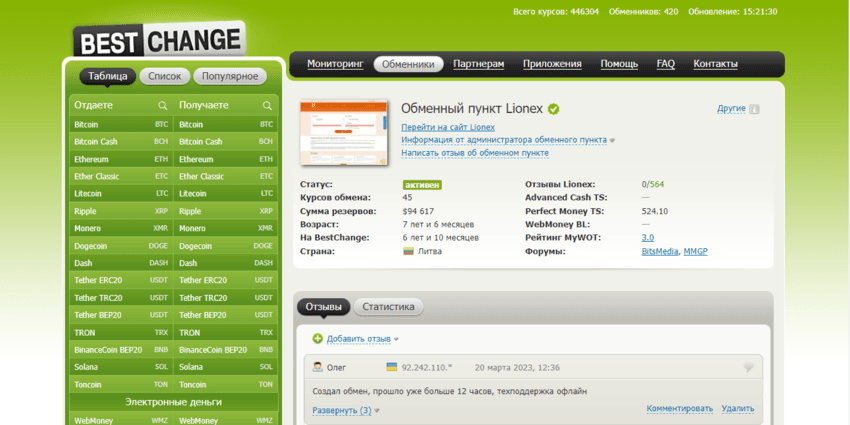Switch to the Статистика tab

click(388, 307)
